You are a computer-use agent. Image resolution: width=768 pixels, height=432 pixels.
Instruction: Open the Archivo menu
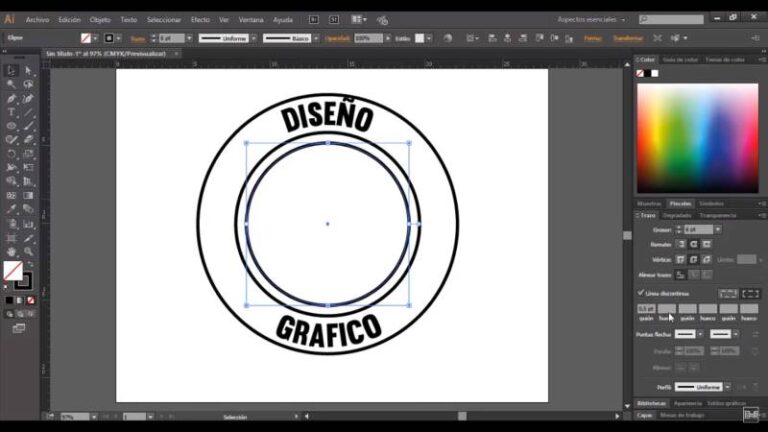click(x=37, y=20)
